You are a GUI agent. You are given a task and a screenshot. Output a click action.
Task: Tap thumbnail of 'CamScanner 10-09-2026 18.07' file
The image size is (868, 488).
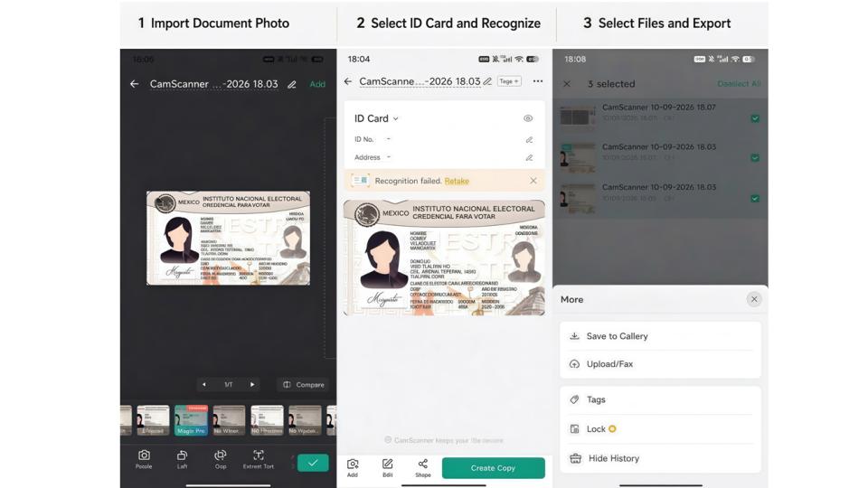[578, 117]
